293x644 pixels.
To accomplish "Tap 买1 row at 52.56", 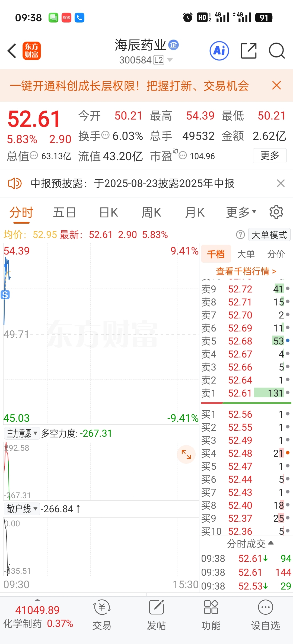I will (x=246, y=414).
